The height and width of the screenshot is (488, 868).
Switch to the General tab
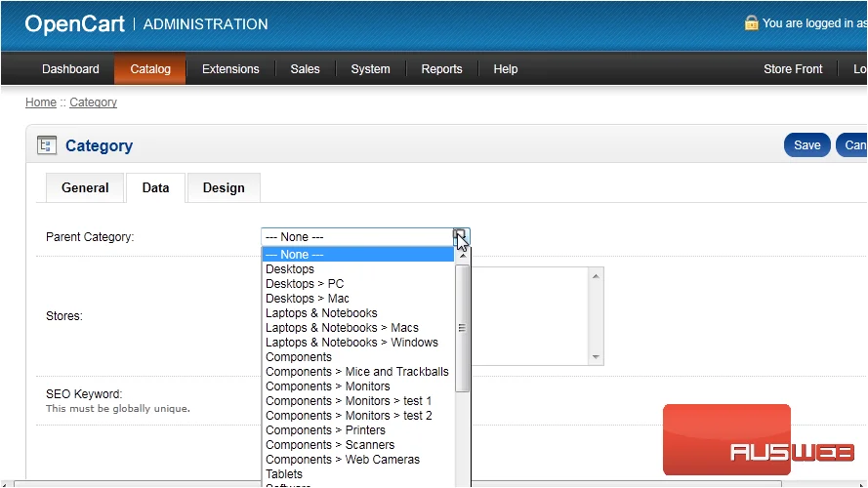pos(85,188)
